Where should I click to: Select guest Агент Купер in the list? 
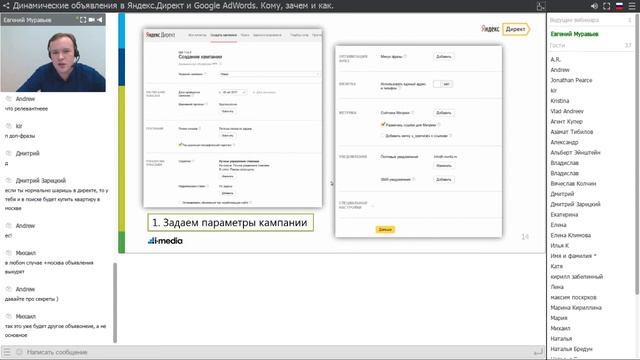click(567, 121)
